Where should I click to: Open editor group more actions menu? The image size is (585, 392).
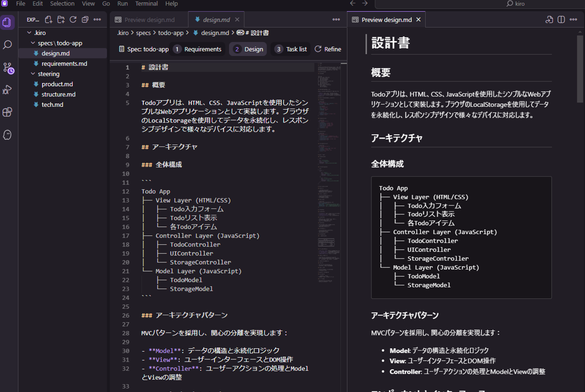coord(336,19)
